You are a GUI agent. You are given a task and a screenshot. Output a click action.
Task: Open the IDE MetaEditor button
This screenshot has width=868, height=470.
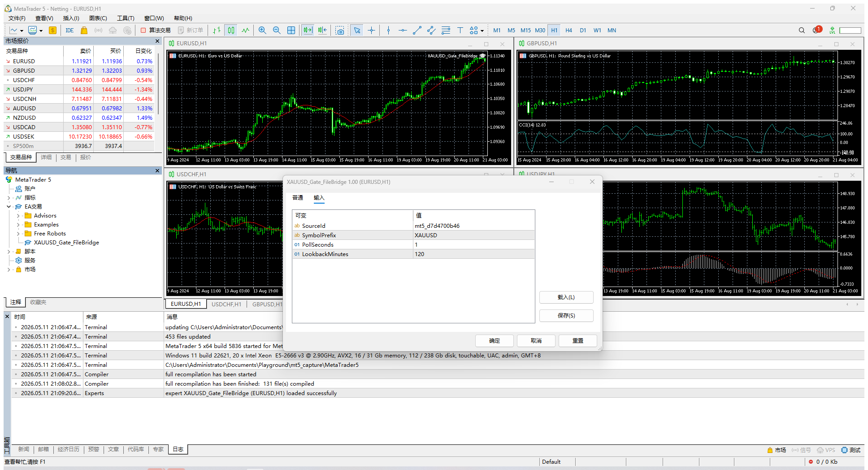(69, 30)
